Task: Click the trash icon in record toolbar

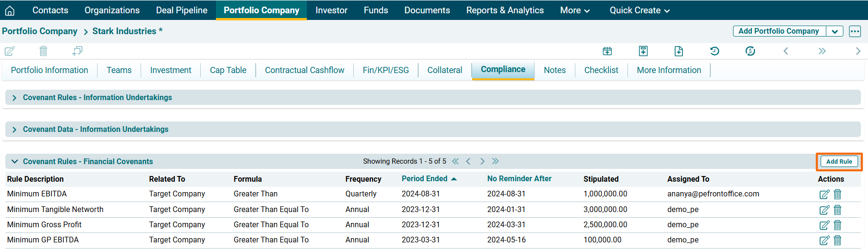Action: (43, 51)
